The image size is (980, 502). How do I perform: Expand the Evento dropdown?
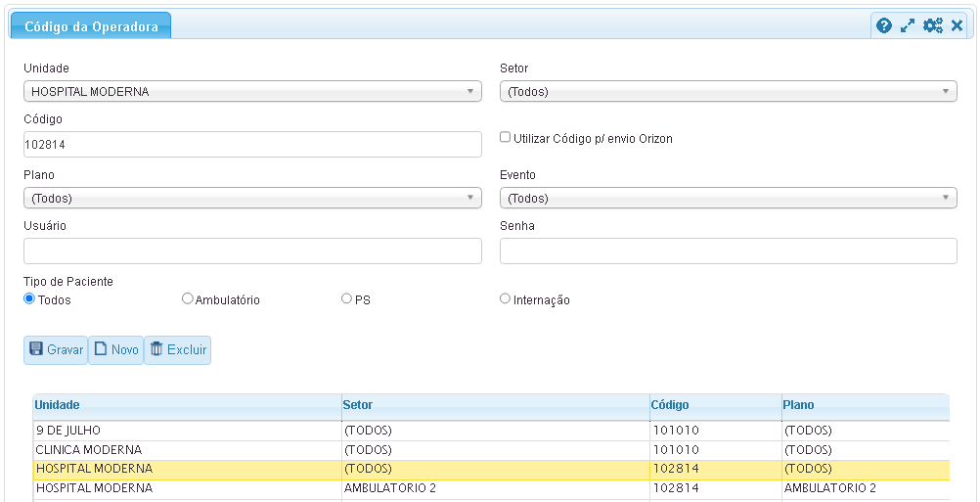click(728, 199)
